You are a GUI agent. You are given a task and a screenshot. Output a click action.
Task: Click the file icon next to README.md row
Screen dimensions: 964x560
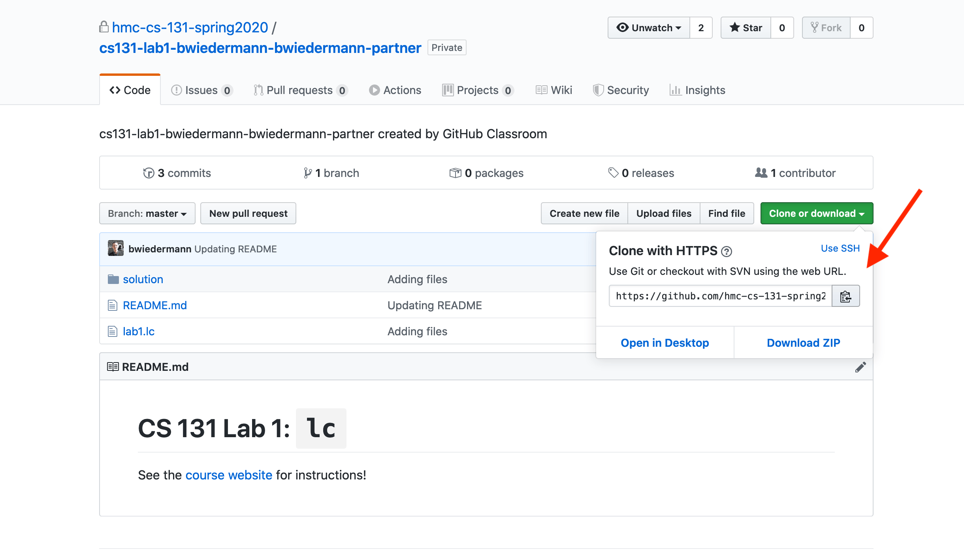tap(113, 305)
